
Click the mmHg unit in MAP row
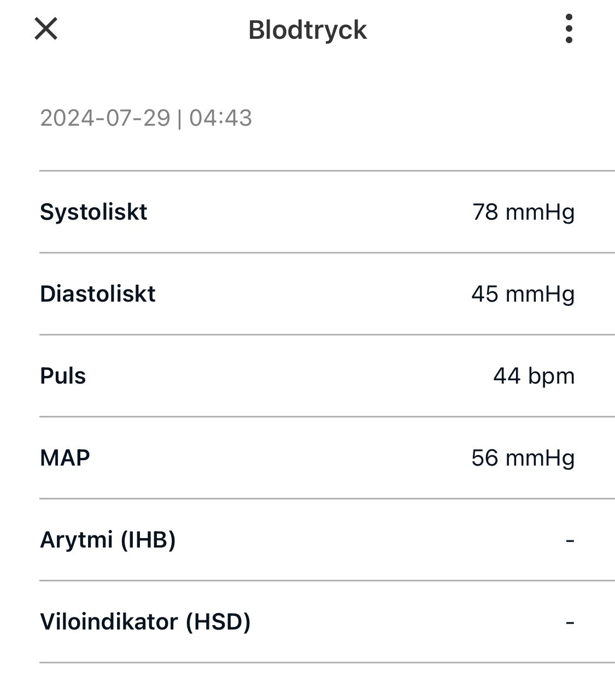540,458
